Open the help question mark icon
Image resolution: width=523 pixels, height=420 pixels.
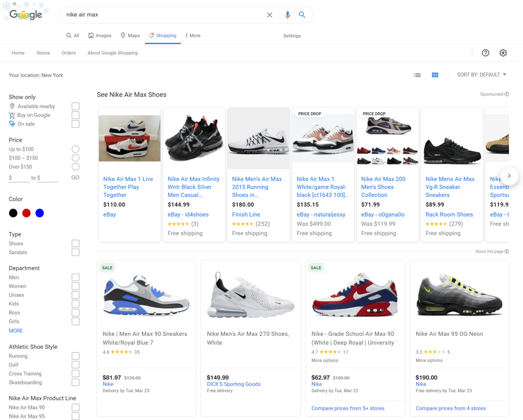485,53
